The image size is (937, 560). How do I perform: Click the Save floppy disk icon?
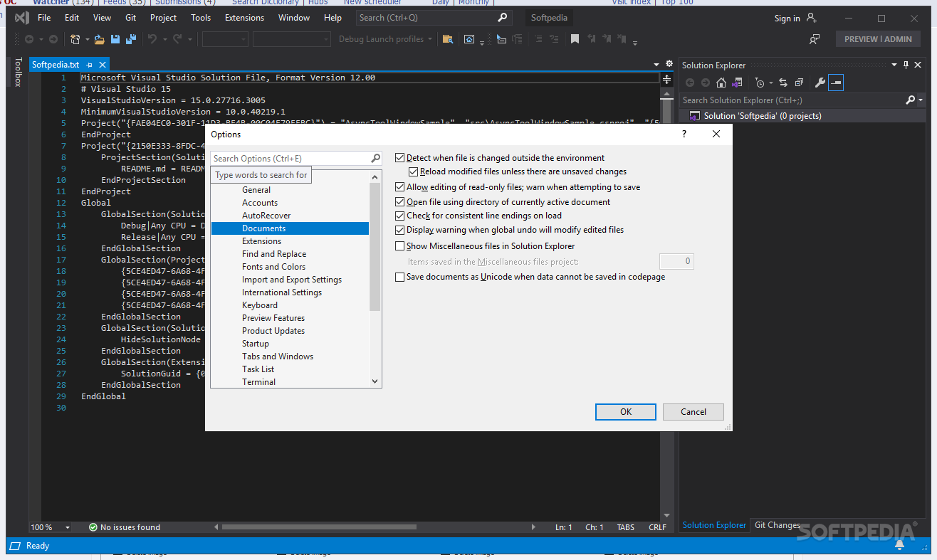115,39
